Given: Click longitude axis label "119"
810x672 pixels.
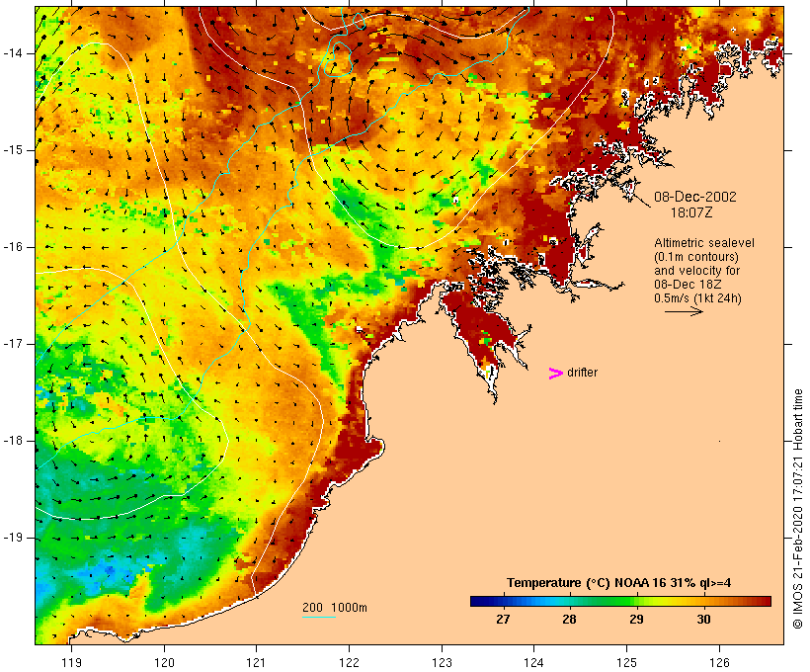Looking at the screenshot, I should pos(71,662).
